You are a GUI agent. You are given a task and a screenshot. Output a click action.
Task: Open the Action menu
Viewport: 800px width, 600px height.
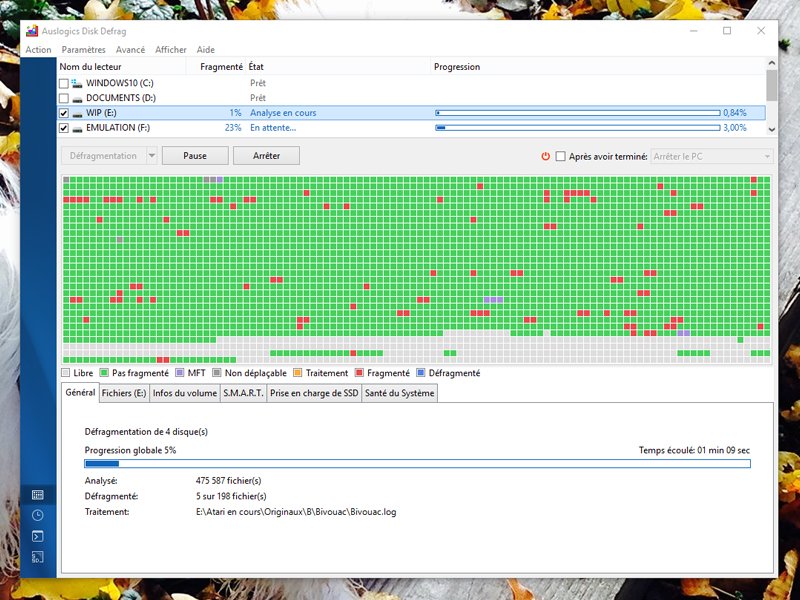click(38, 49)
